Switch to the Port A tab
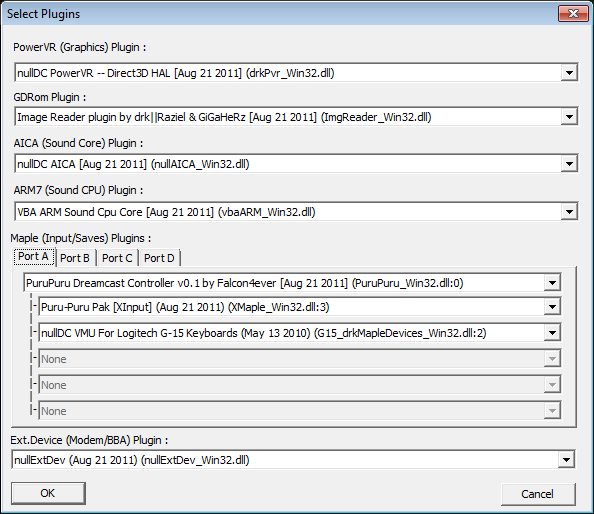 [x=34, y=256]
